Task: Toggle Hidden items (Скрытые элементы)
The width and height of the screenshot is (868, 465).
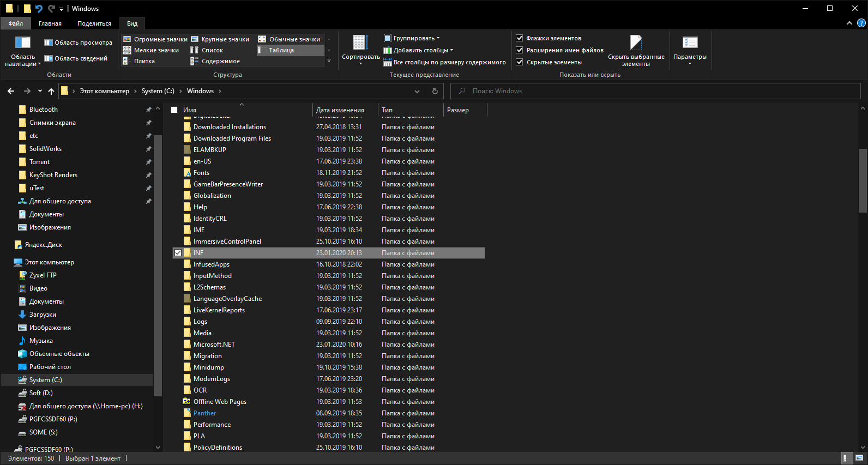Action: tap(549, 62)
